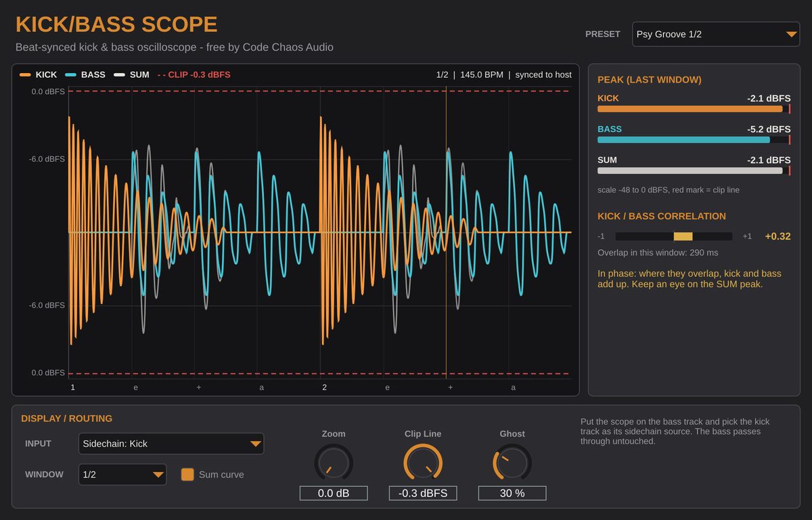The height and width of the screenshot is (520, 812).
Task: Click the Clip Line knob
Action: (423, 463)
